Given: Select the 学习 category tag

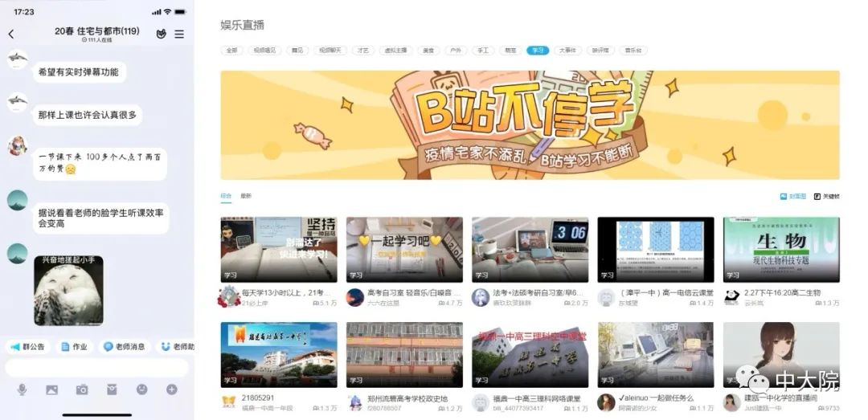Looking at the screenshot, I should [538, 50].
